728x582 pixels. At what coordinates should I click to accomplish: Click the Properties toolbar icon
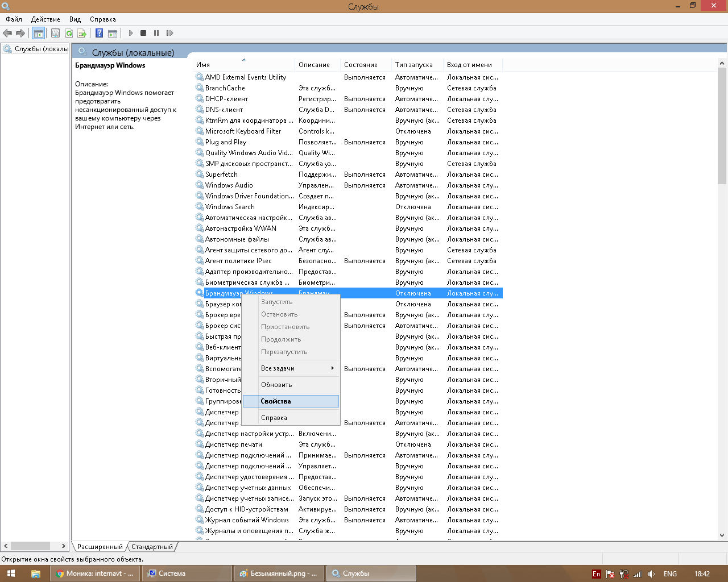coord(55,33)
